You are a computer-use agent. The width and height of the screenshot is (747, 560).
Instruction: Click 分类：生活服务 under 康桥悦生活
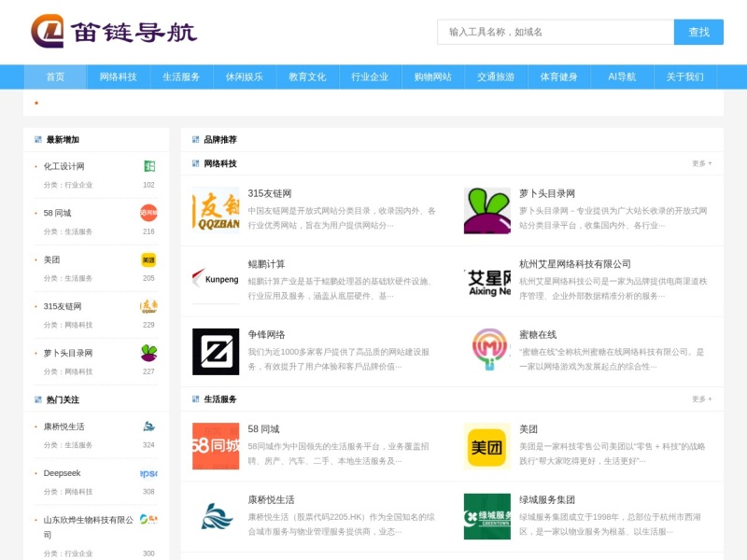pos(67,445)
